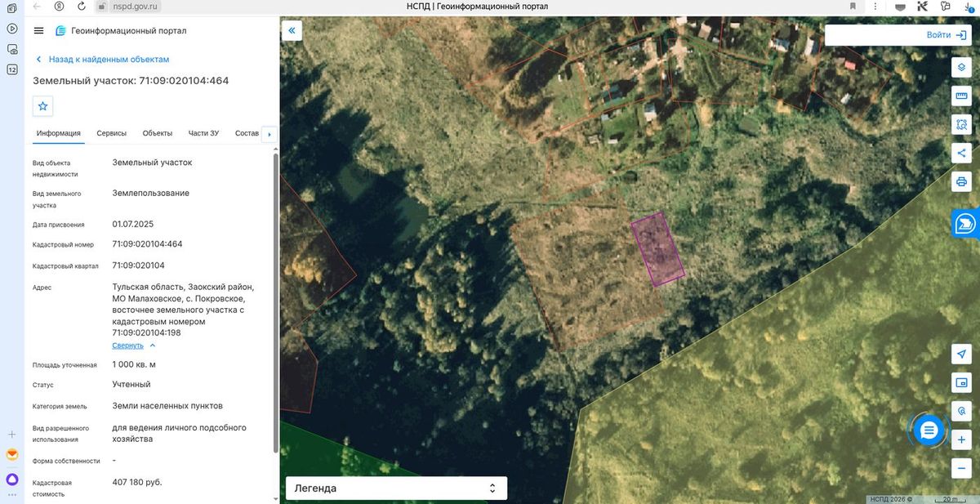Click the Yandex home button in the browser bar

click(60, 6)
